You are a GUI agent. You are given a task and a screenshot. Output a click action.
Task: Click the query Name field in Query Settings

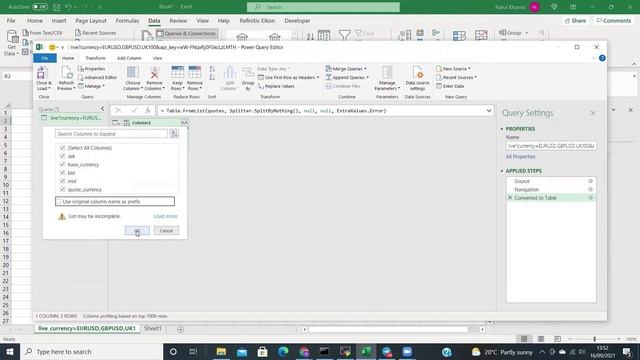(x=551, y=146)
